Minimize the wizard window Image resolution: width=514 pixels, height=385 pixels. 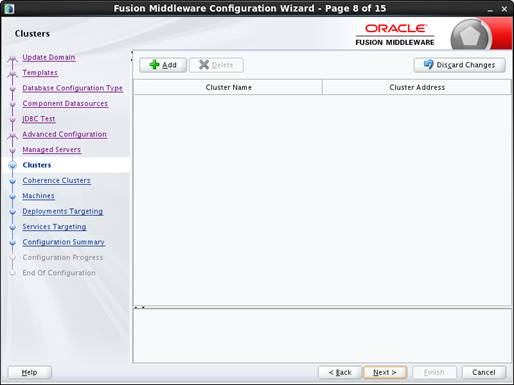(x=490, y=10)
